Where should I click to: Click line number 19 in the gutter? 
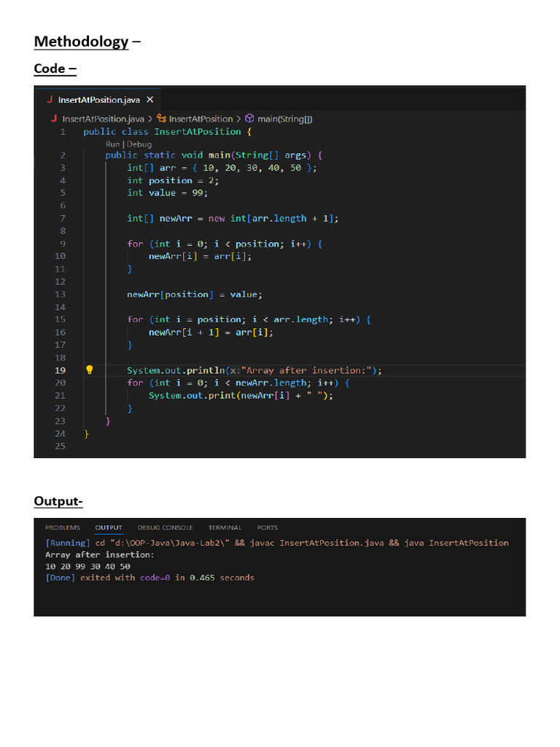[x=60, y=370]
